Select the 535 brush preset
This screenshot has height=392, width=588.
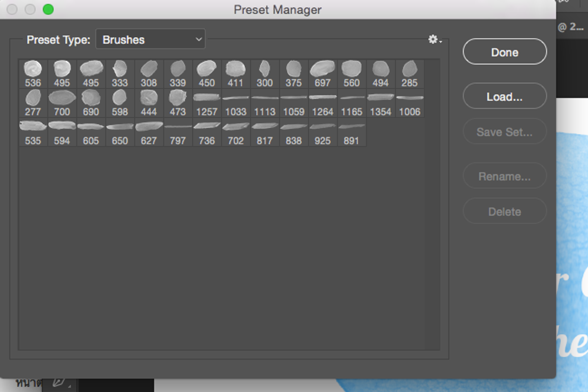pos(33,132)
